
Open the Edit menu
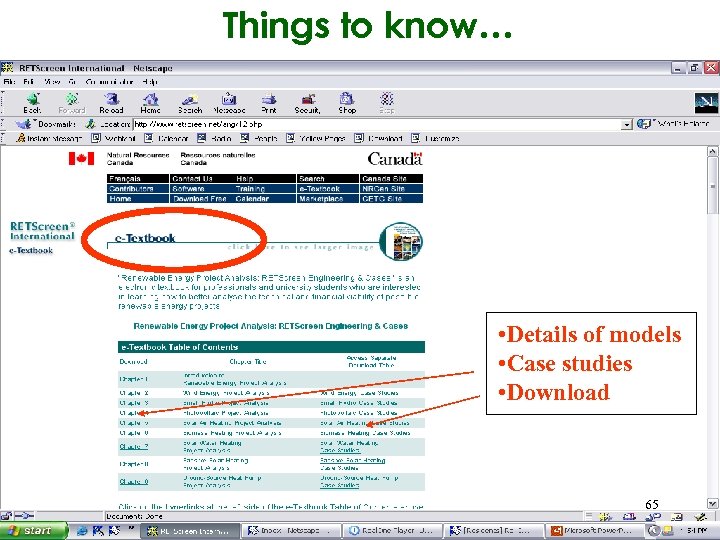(x=28, y=82)
